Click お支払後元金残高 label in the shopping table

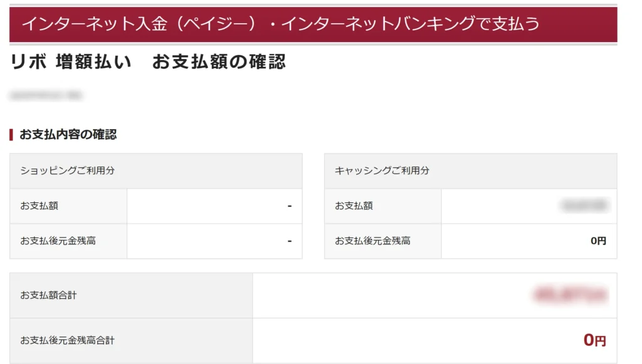click(x=58, y=241)
